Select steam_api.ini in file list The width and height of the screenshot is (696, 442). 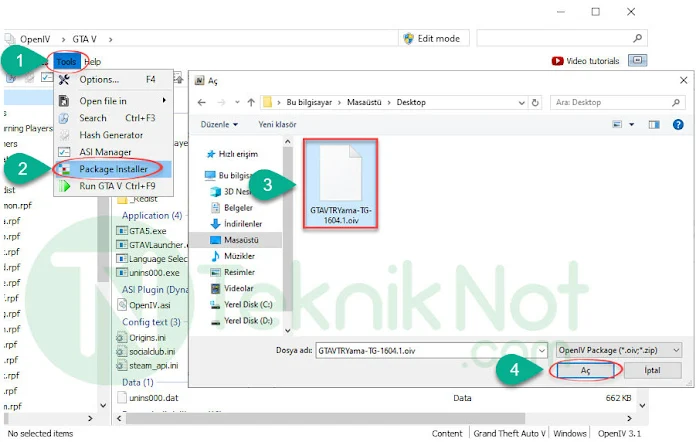tap(147, 366)
